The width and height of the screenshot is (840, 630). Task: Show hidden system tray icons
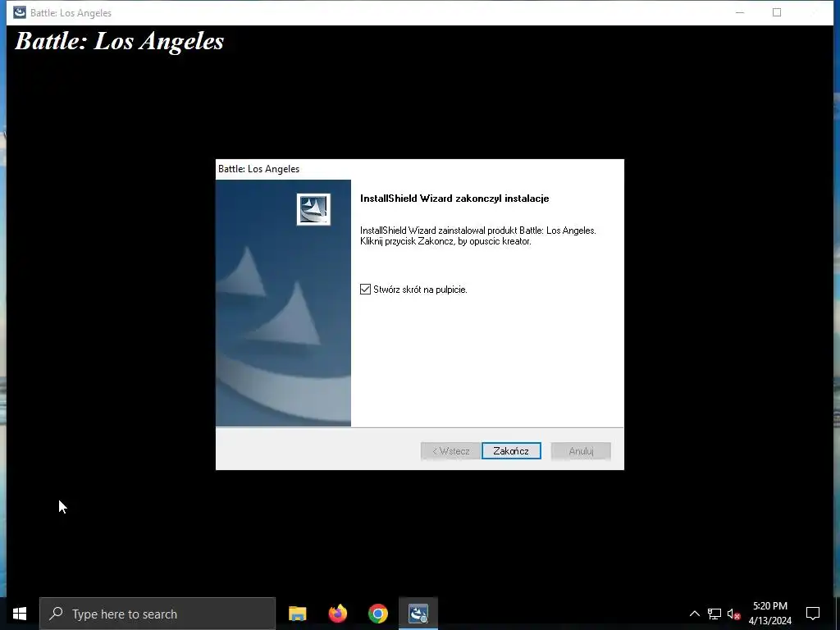pos(694,614)
